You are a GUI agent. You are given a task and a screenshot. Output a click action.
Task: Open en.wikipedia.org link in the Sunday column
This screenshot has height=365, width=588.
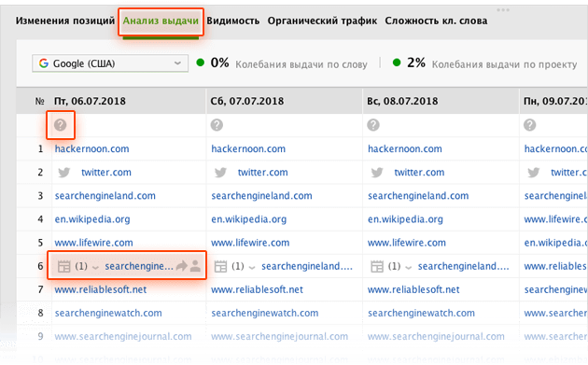coord(405,219)
